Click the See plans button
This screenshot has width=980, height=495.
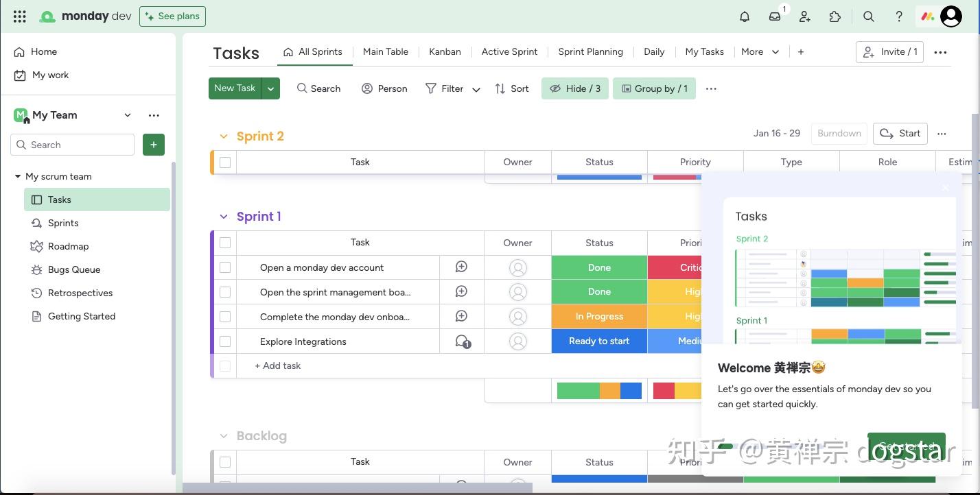172,16
